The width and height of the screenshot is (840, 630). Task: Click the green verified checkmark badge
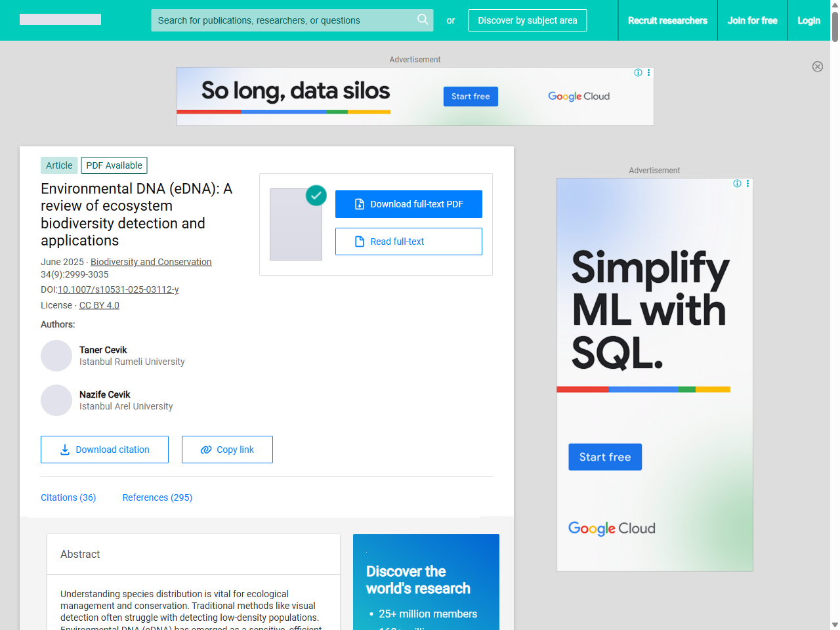[x=316, y=195]
